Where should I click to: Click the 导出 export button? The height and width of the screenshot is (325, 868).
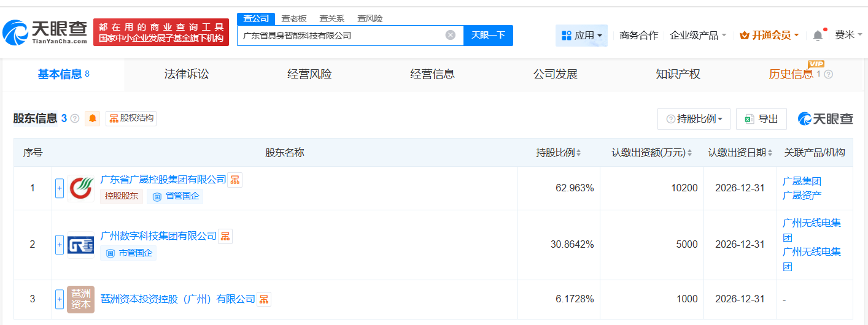click(761, 119)
